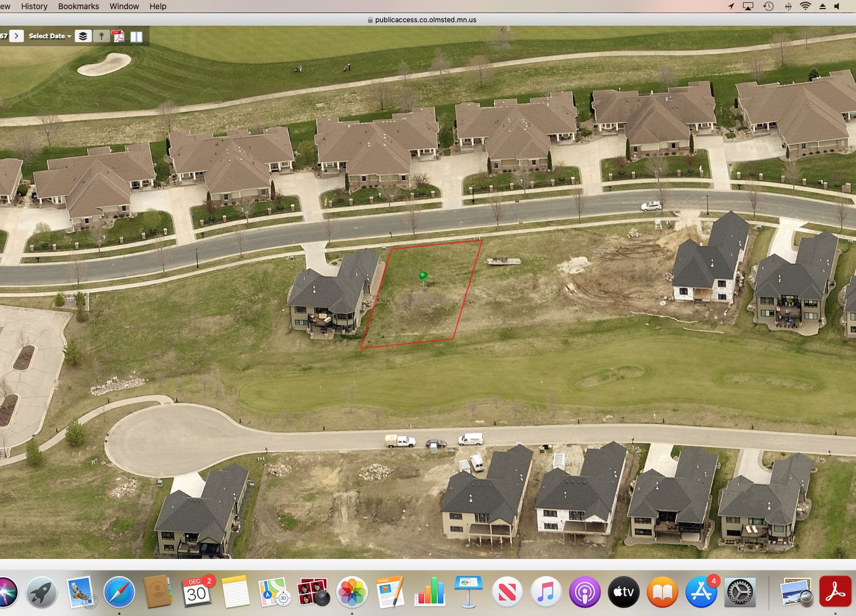Open Keynote from the Dock
This screenshot has height=616, width=856.
tap(469, 592)
